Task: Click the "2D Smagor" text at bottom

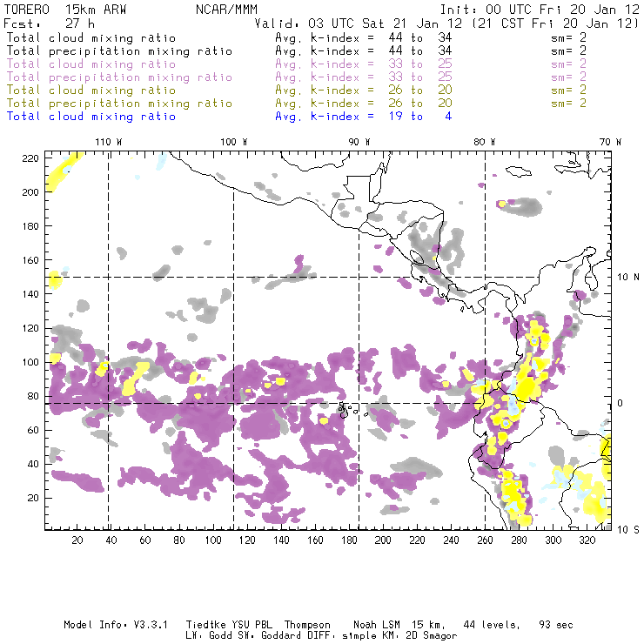Action: tap(432, 635)
